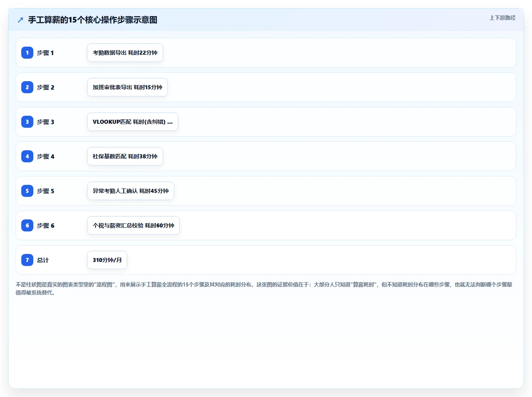Click the description paragraph below the steps
532x397 pixels.
click(264, 289)
